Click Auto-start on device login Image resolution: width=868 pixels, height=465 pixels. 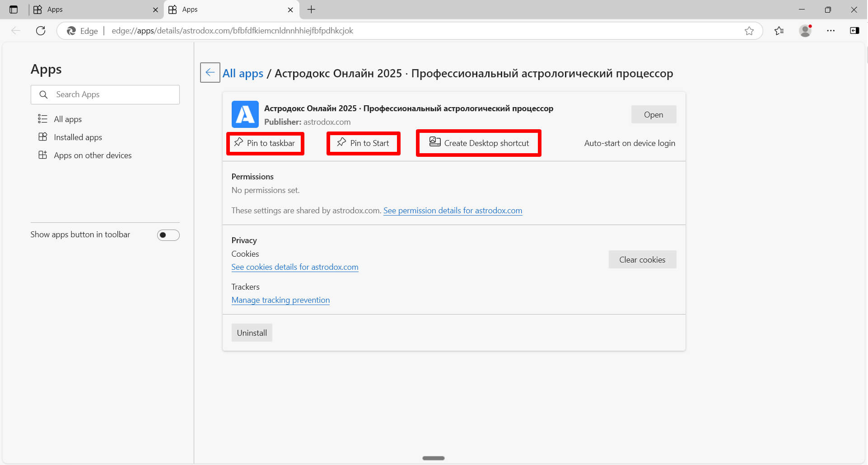click(630, 143)
